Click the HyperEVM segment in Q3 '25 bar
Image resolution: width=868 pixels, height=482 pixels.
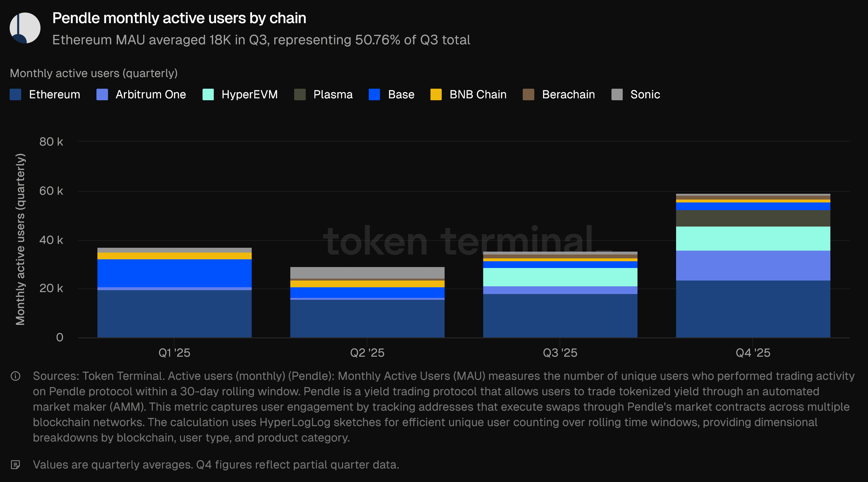(560, 277)
